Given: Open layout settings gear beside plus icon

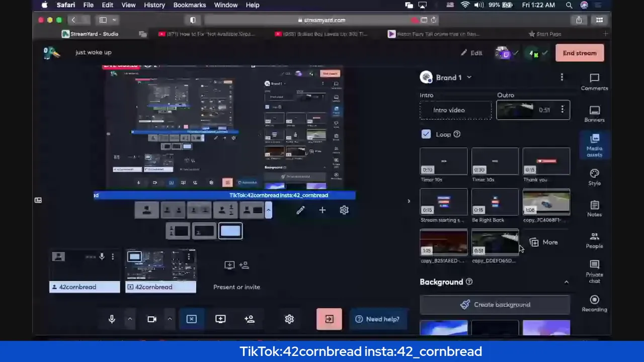Looking at the screenshot, I should tap(344, 210).
